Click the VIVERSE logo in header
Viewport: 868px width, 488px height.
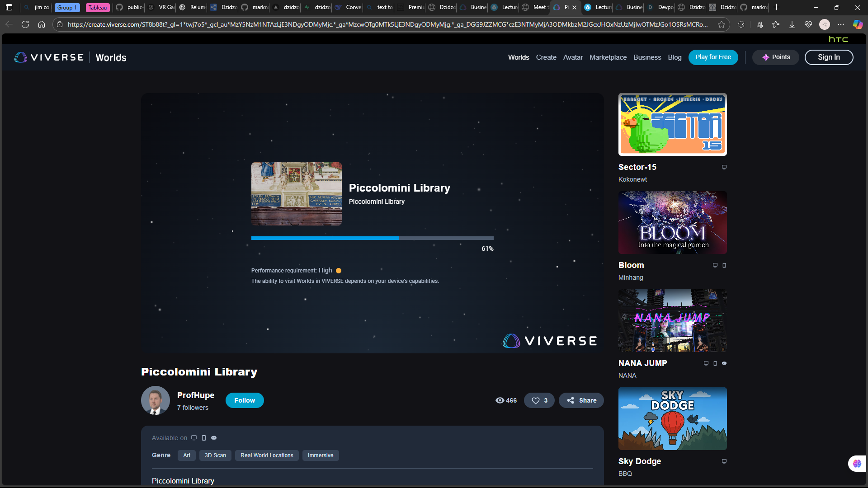click(49, 57)
